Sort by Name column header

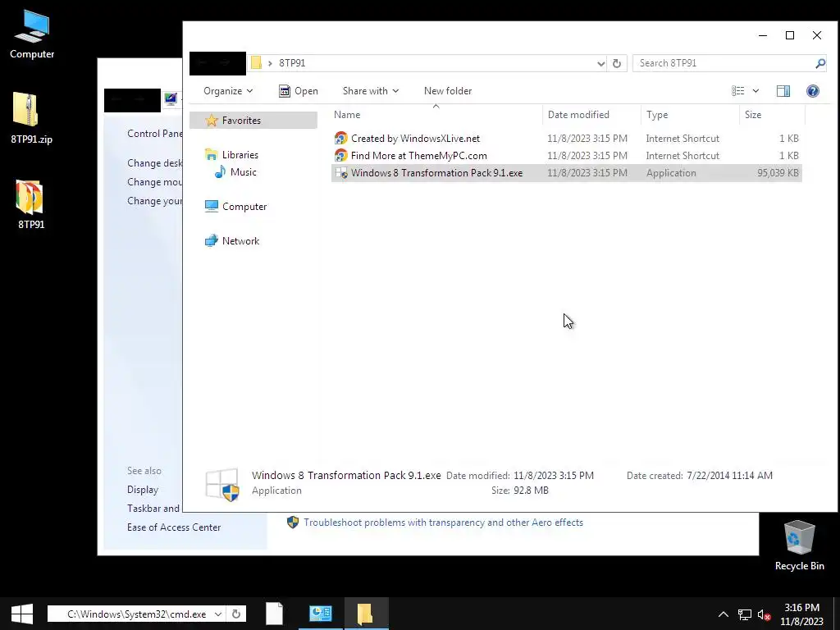pyautogui.click(x=436, y=115)
